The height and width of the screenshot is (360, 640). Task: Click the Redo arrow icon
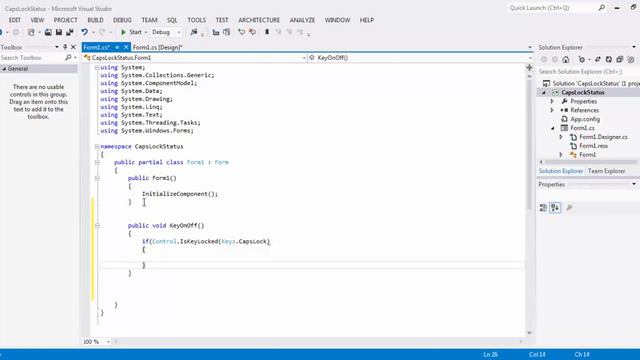point(102,32)
